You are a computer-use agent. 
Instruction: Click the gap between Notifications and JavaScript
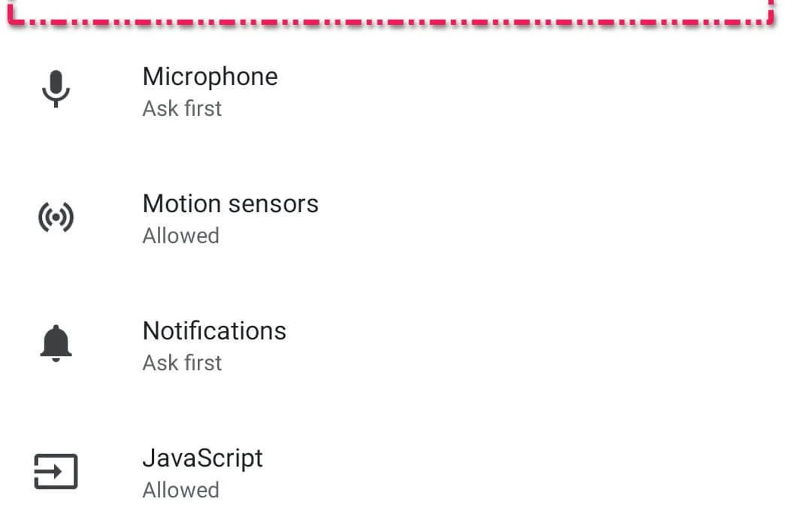[406, 409]
